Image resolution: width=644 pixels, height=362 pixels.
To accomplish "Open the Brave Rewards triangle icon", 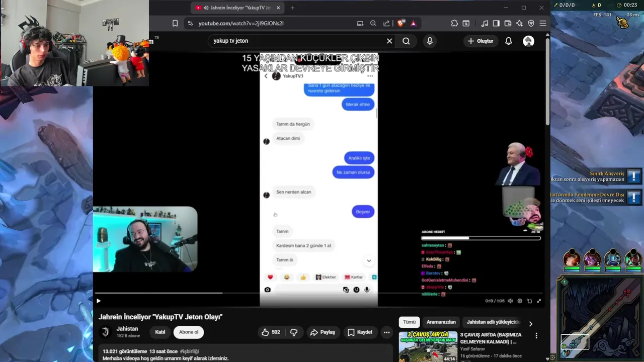I will tap(413, 23).
